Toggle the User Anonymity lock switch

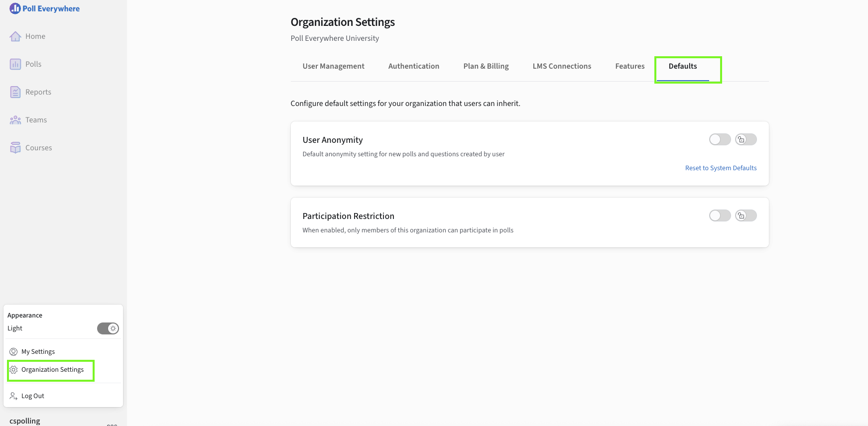(746, 139)
